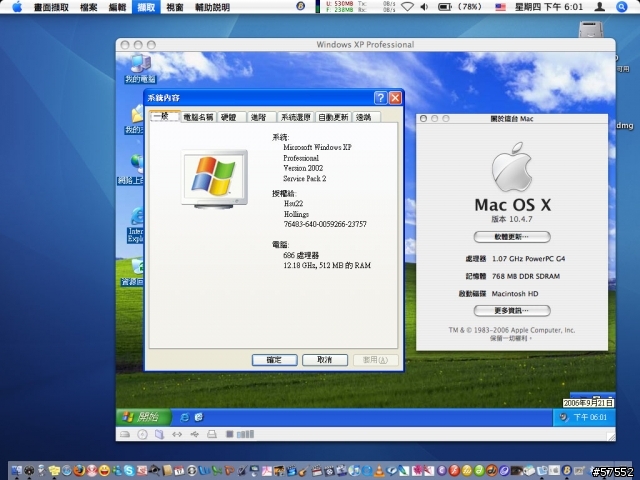640x480 pixels.
Task: Click the Windows XP Professional window title bar
Action: coord(365,44)
